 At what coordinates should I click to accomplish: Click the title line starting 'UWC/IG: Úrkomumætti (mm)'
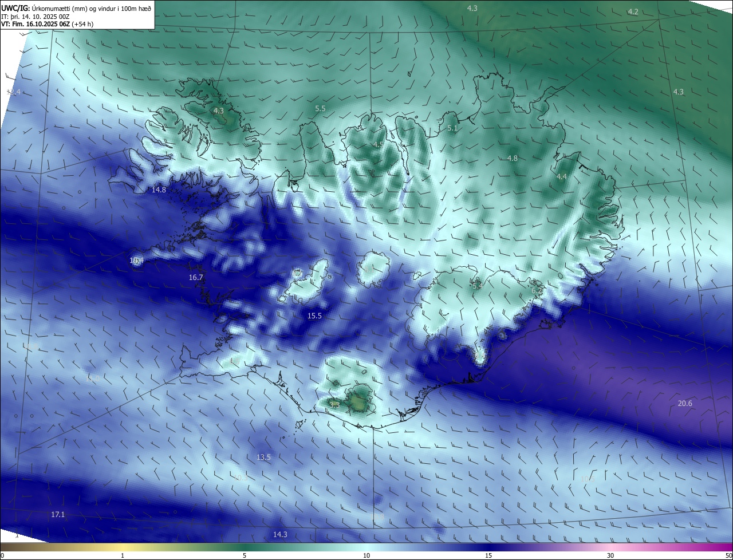76,8
